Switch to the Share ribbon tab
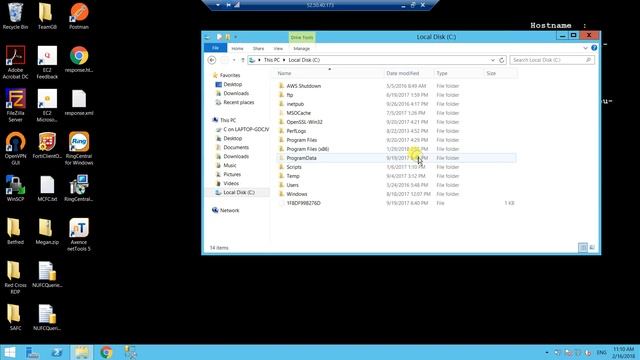 258,48
